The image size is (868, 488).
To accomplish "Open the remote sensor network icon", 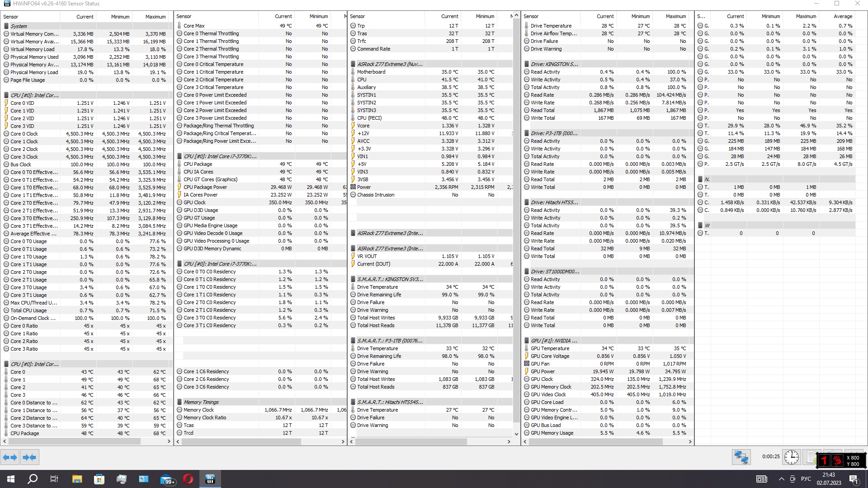I will [741, 457].
